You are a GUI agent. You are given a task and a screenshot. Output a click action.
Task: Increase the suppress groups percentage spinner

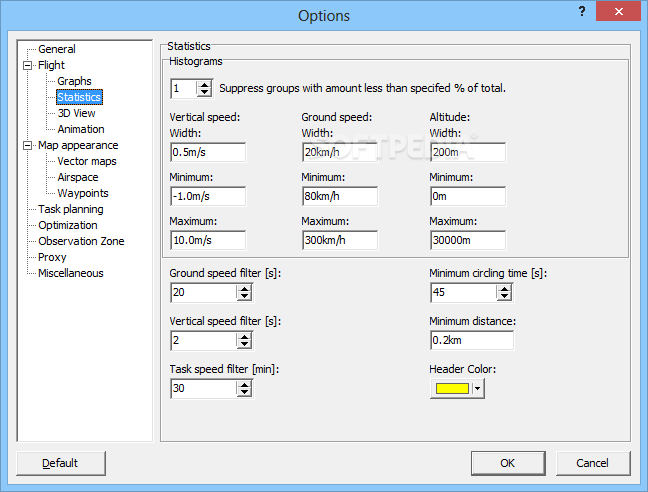click(x=204, y=85)
